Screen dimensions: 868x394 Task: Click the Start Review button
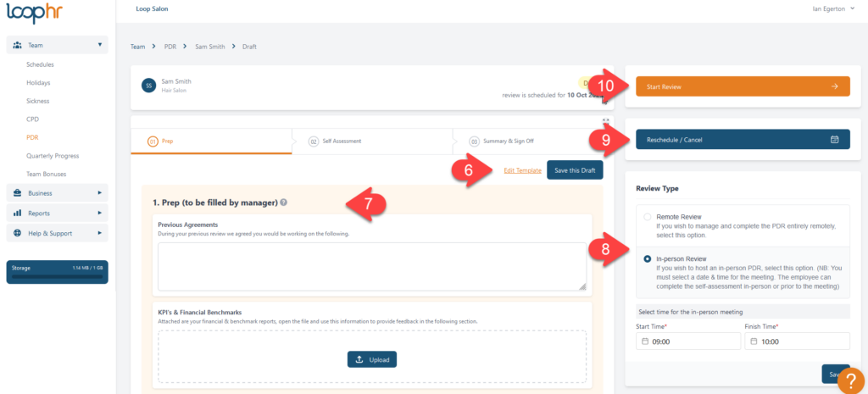coord(743,87)
